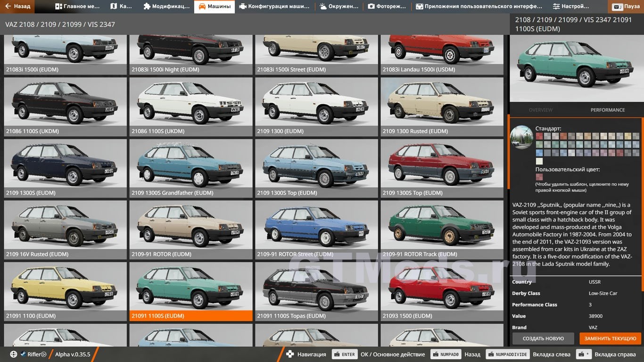Click the asterisk key hint for Вкладка справа
The image size is (644, 362).
(585, 354)
